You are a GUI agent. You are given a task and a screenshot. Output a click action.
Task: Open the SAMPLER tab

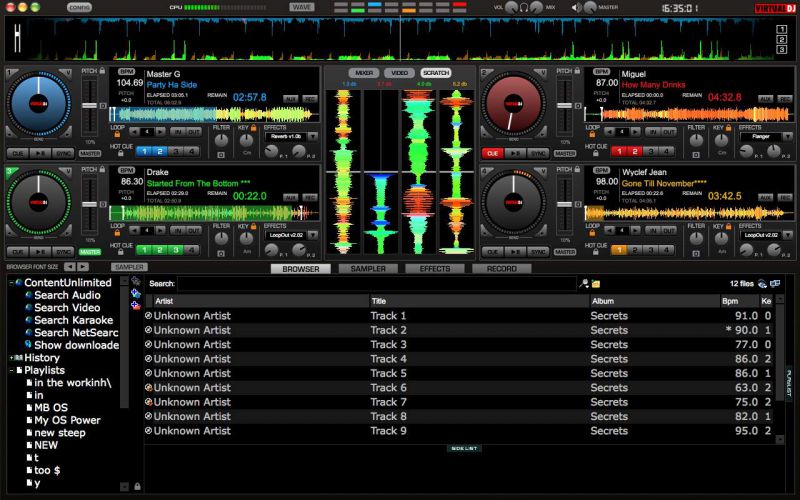click(368, 268)
